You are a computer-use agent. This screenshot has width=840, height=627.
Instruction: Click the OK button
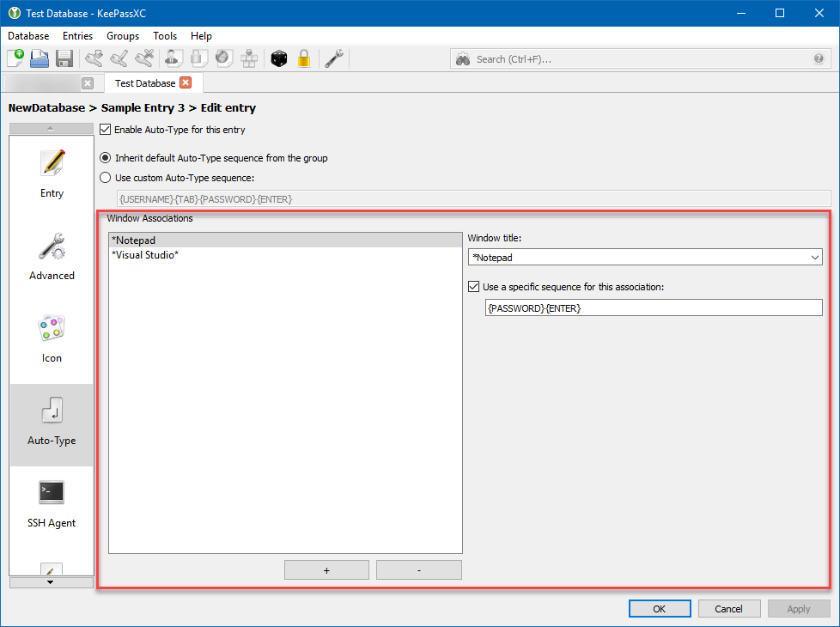[660, 609]
